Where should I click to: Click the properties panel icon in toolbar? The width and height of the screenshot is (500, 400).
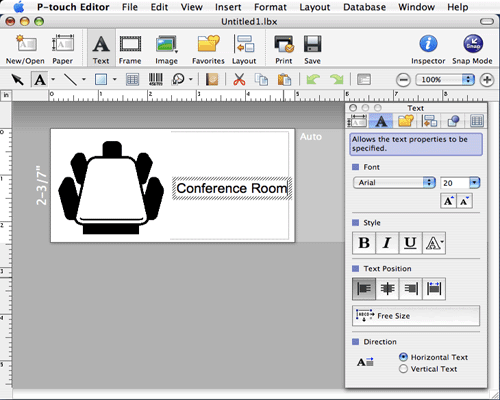click(364, 80)
